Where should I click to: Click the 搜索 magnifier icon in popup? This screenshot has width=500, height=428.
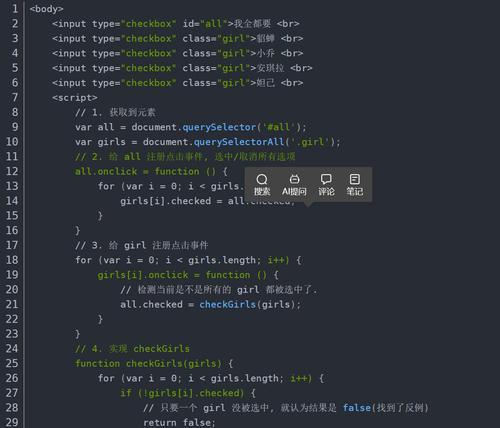(262, 180)
